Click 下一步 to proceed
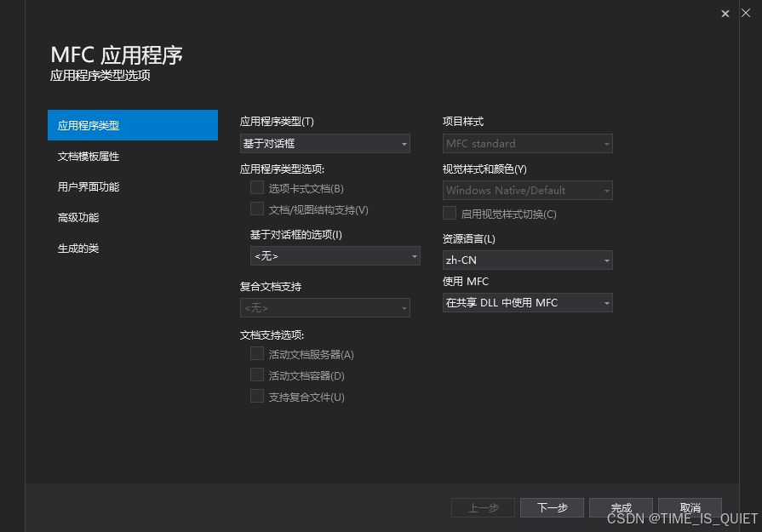Screen dimensions: 762x532 (552, 506)
